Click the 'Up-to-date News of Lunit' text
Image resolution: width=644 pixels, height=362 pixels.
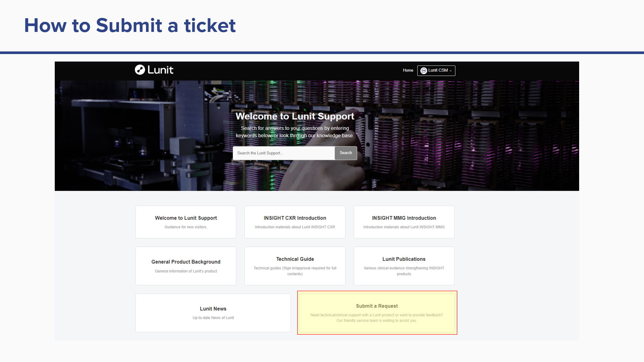point(213,318)
